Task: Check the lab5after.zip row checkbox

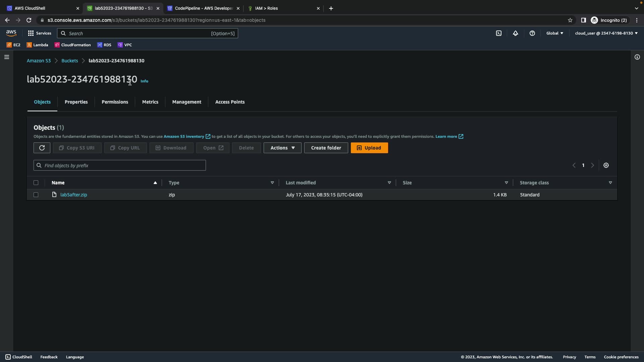Action: [36, 195]
